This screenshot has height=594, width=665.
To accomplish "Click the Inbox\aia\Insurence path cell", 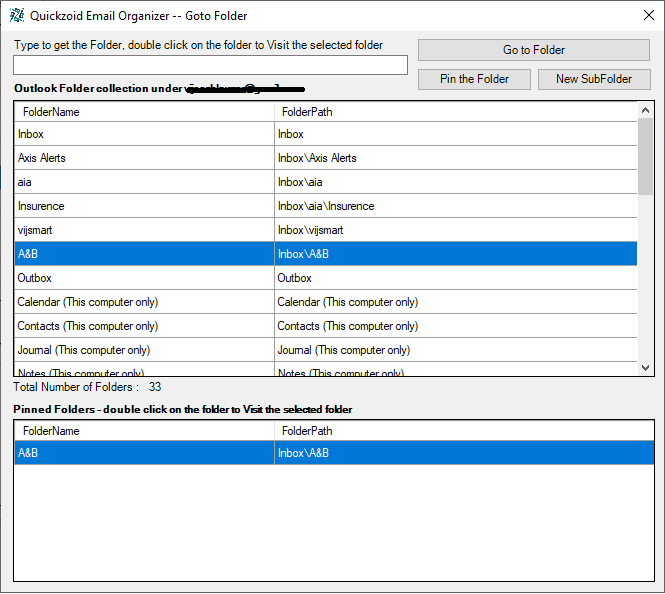I will point(456,206).
